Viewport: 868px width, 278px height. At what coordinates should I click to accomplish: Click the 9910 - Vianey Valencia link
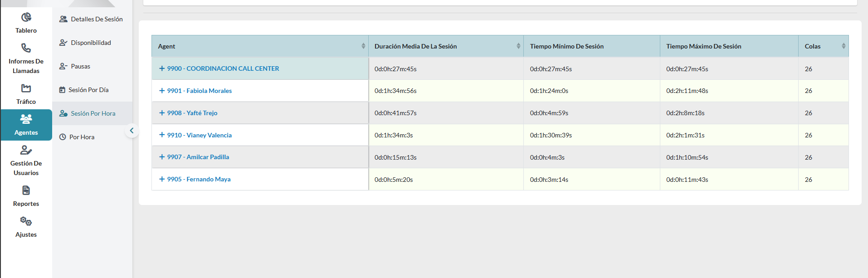pos(200,135)
